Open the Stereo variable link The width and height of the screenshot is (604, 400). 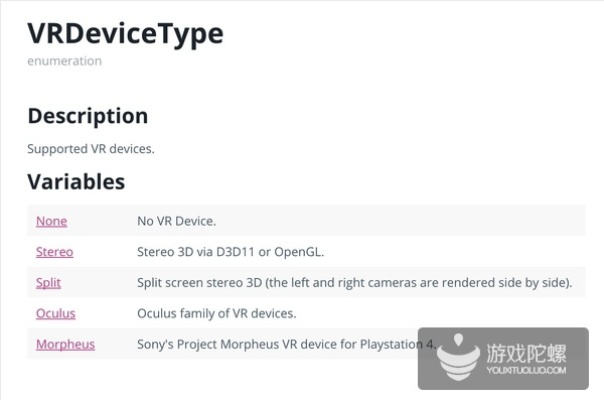click(54, 252)
